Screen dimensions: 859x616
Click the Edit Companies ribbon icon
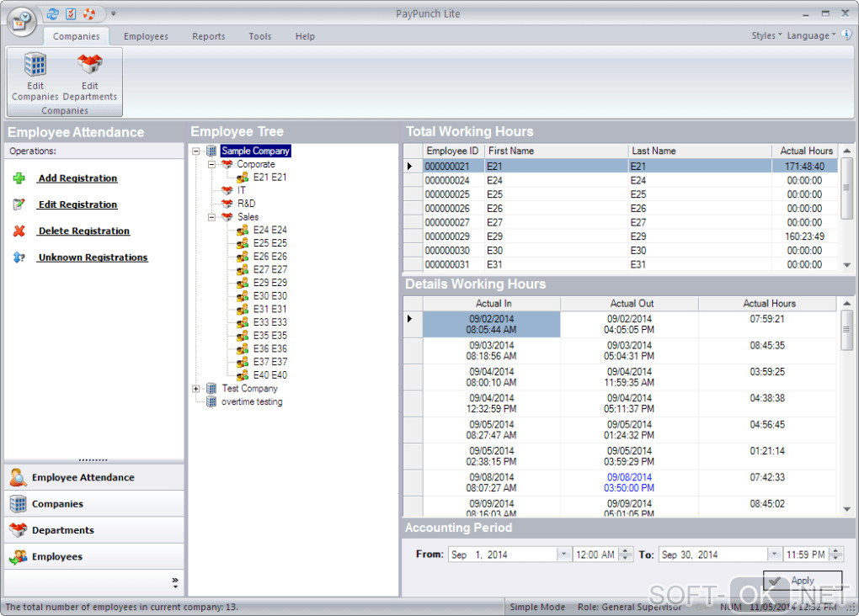point(35,66)
